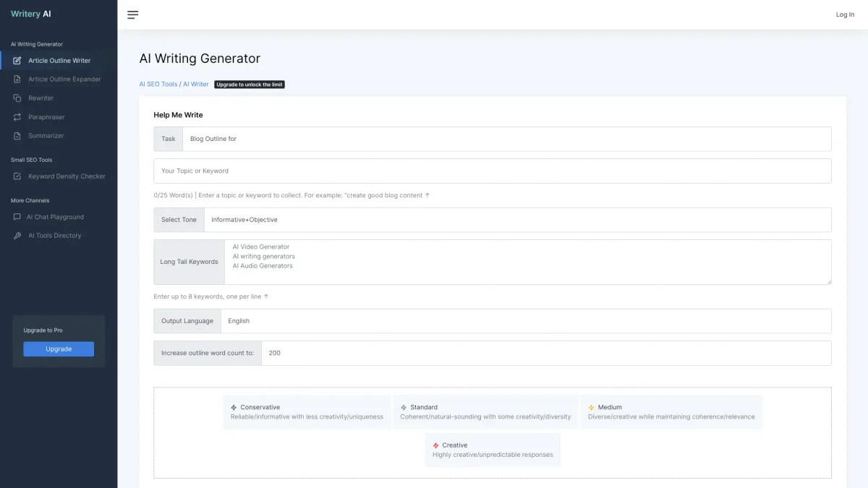Click the AI Tools Directory wrench icon
This screenshot has height=488, width=868.
point(17,236)
